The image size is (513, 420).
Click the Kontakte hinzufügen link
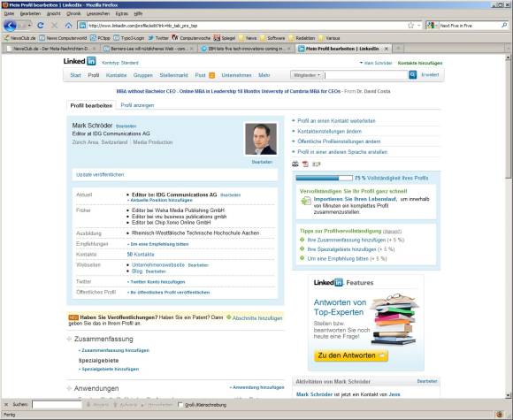[420, 63]
